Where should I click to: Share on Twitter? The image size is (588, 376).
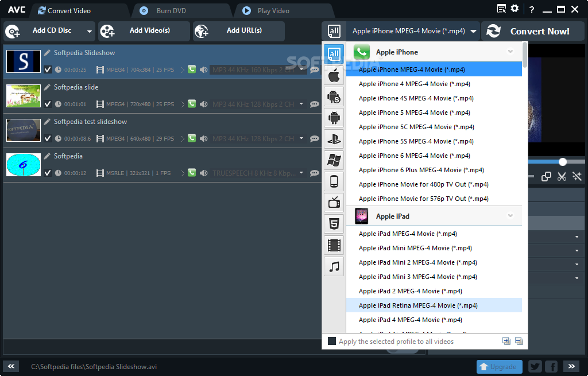[x=535, y=366]
